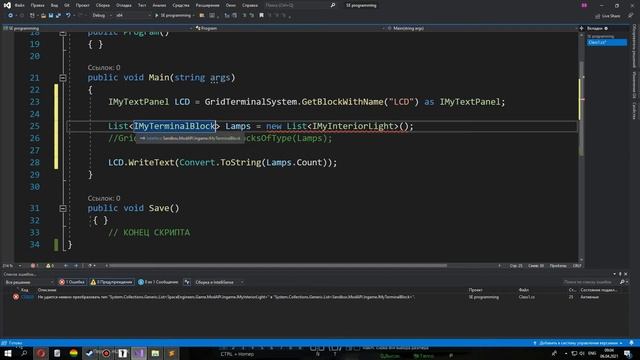Open the Сборка menu
Viewport: 640px width, 360px height.
(102, 5)
